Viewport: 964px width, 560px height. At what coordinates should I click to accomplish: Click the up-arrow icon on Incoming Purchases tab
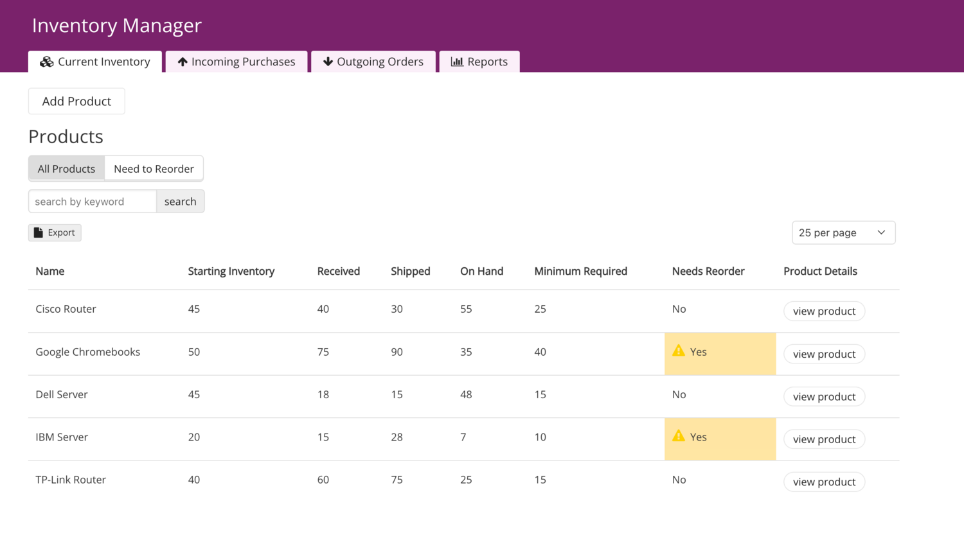click(x=184, y=61)
